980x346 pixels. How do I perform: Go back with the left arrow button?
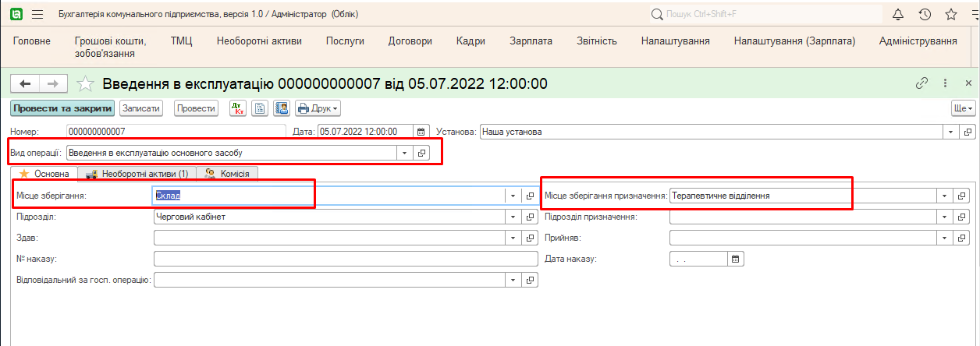coord(25,84)
